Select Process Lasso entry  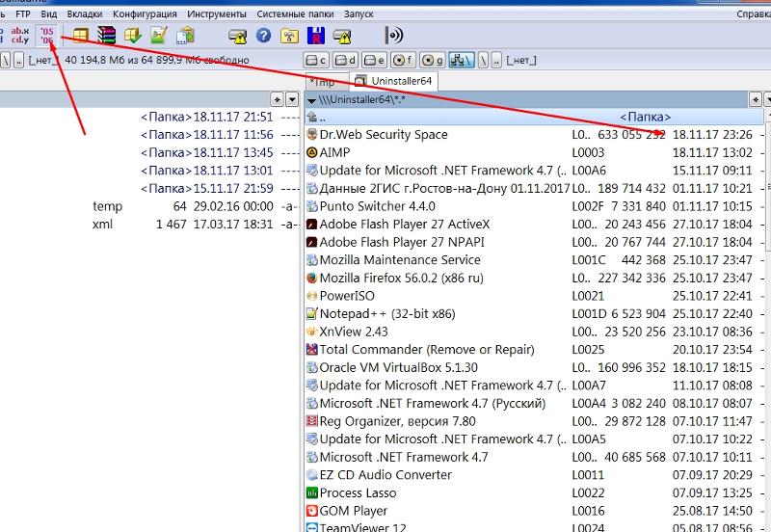point(534,492)
